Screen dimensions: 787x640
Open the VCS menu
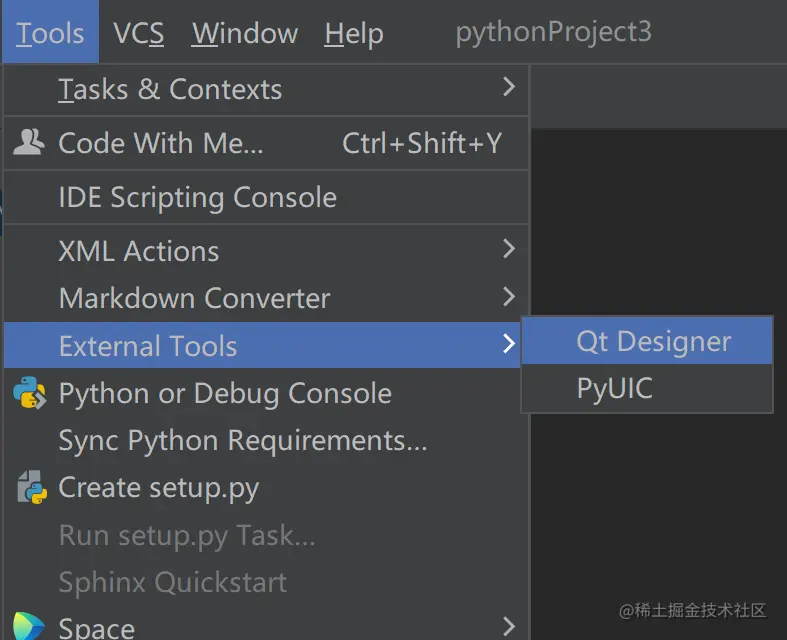pyautogui.click(x=138, y=33)
